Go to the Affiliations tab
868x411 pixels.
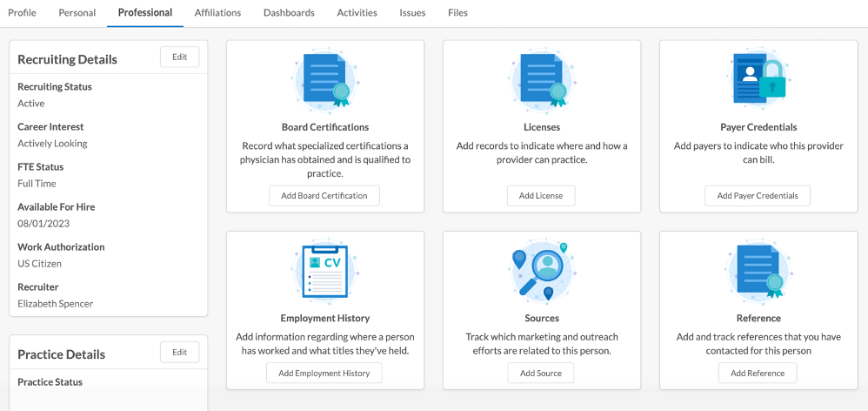pyautogui.click(x=217, y=12)
